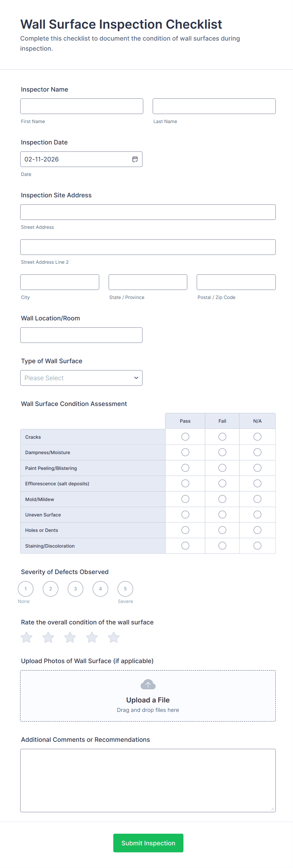This screenshot has width=293, height=868.
Task: Set Holes or Dents to N/A
Action: pos(257,530)
